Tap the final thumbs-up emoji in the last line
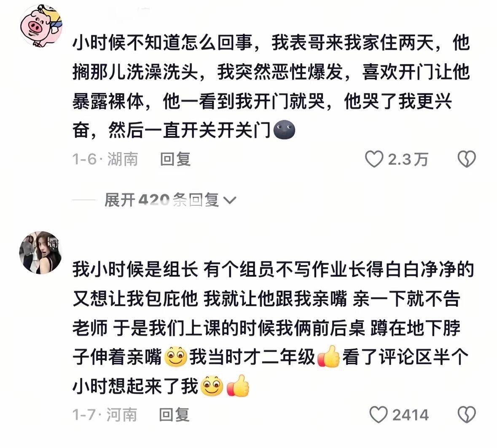The width and height of the screenshot is (497, 448). (x=238, y=386)
